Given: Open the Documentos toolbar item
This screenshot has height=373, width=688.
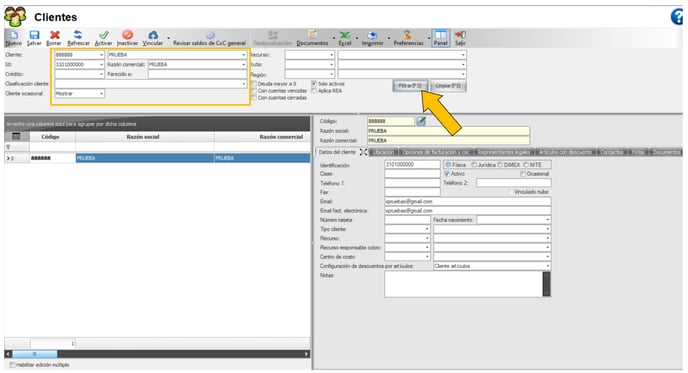Looking at the screenshot, I should click(x=312, y=38).
